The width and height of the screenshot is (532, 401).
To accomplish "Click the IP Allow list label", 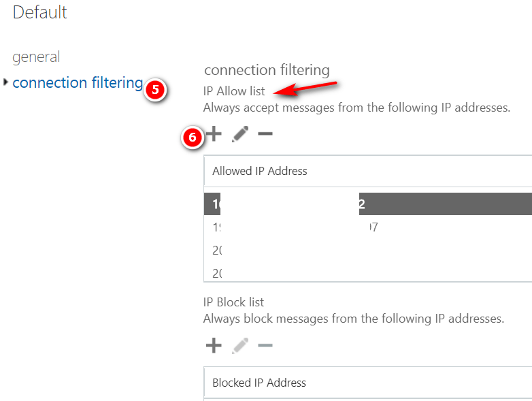I will (x=234, y=91).
